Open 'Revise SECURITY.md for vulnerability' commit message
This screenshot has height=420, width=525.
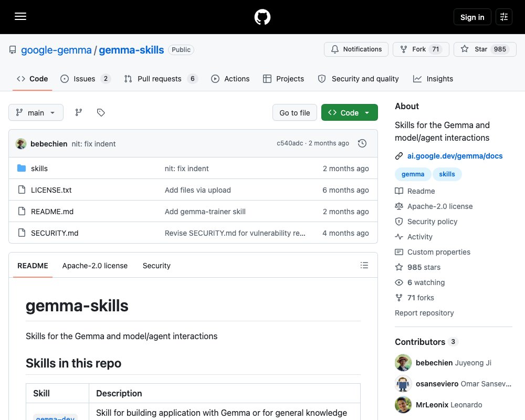(235, 233)
